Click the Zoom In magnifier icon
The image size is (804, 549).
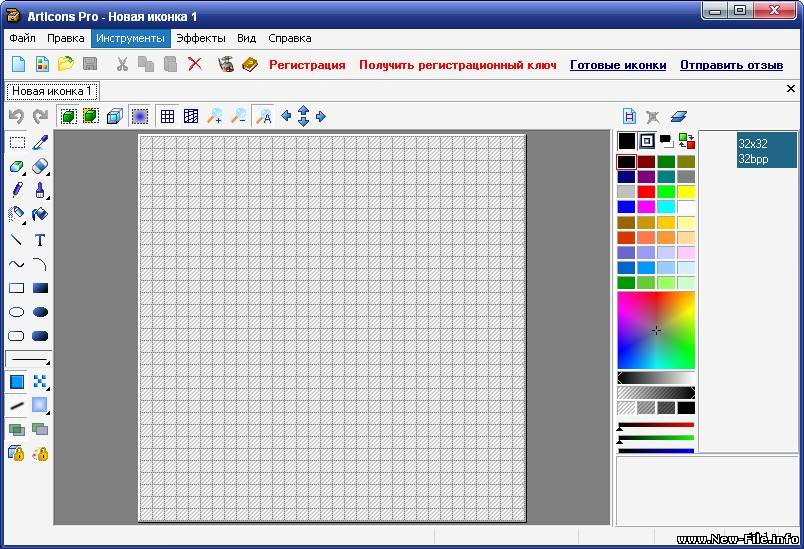[x=215, y=116]
